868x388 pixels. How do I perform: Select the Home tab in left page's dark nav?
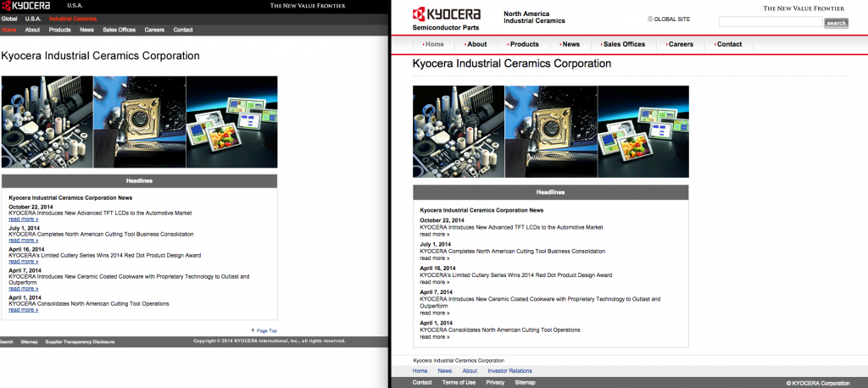pos(8,30)
